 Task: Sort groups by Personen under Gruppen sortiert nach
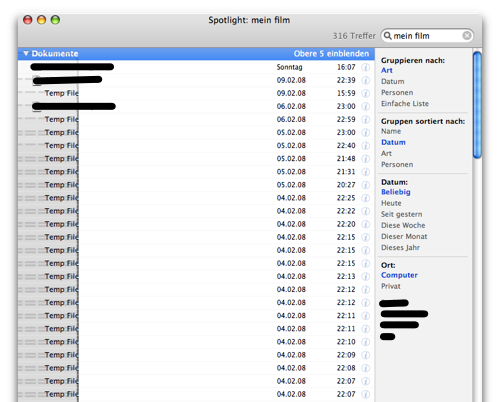397,164
